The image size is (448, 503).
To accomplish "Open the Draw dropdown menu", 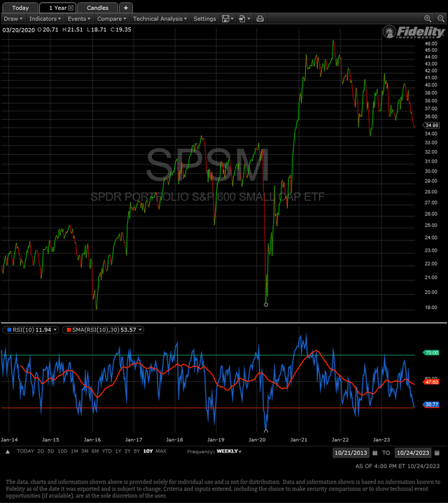I will pos(13,19).
